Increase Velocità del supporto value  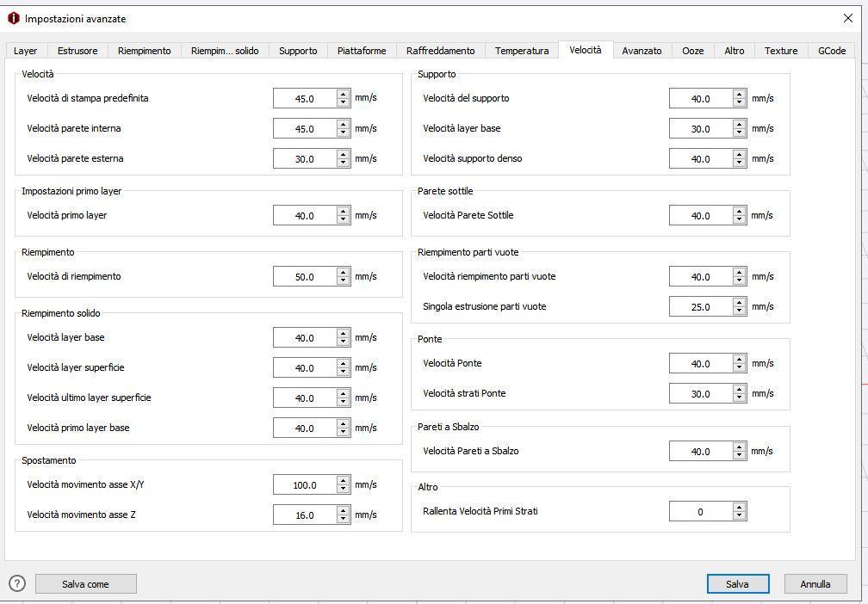[x=739, y=94]
